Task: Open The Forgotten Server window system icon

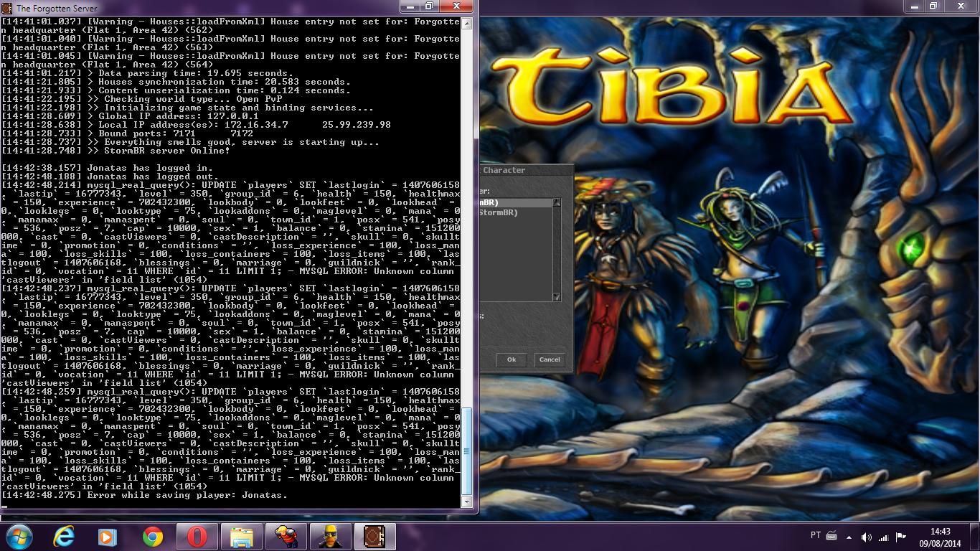Action: click(8, 8)
